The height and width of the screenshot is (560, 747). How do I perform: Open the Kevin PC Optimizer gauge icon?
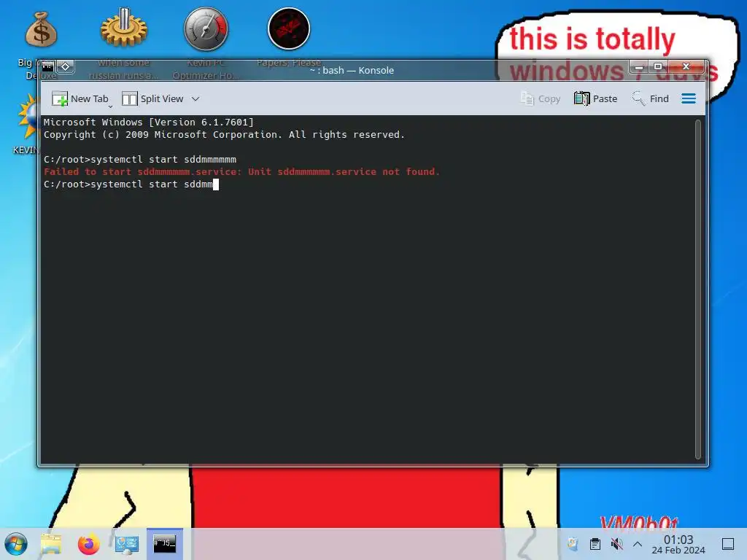point(206,29)
